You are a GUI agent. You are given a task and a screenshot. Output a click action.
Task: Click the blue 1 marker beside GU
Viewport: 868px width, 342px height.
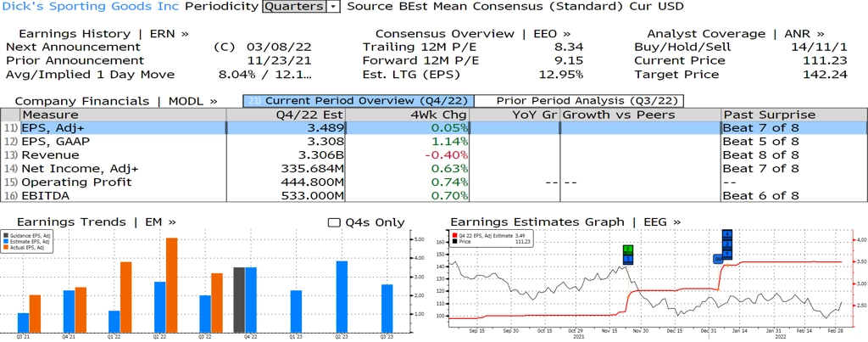pyautogui.click(x=727, y=255)
